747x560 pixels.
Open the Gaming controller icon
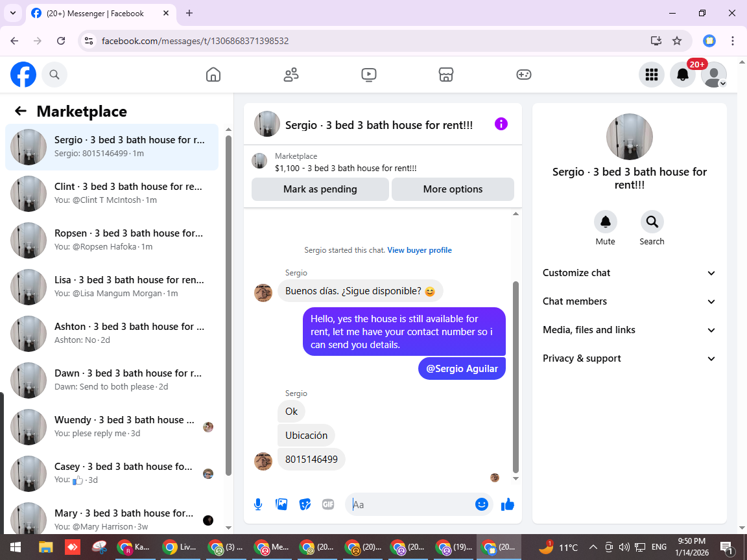[523, 75]
